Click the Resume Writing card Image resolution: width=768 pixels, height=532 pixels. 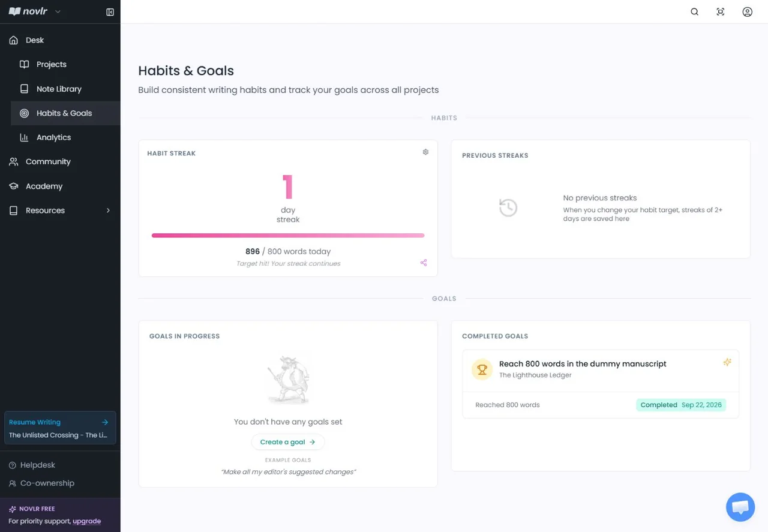tap(60, 428)
